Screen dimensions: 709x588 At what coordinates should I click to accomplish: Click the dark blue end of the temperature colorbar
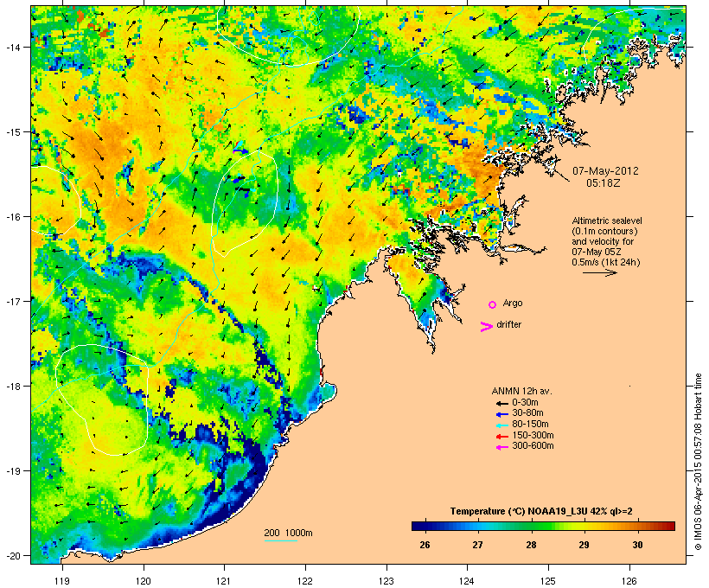click(418, 526)
